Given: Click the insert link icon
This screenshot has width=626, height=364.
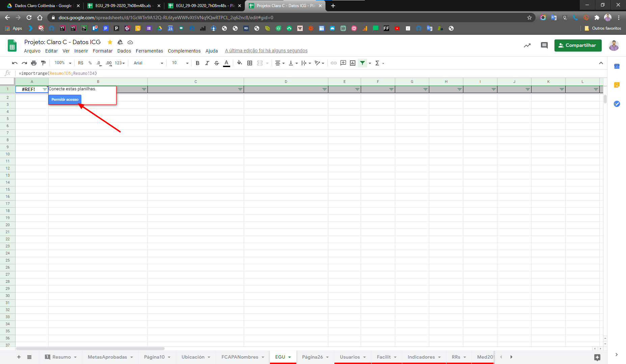Looking at the screenshot, I should (333, 63).
